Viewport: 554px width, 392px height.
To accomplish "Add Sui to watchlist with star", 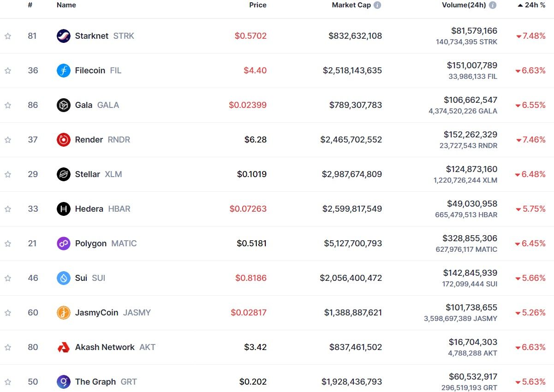I will pos(8,278).
